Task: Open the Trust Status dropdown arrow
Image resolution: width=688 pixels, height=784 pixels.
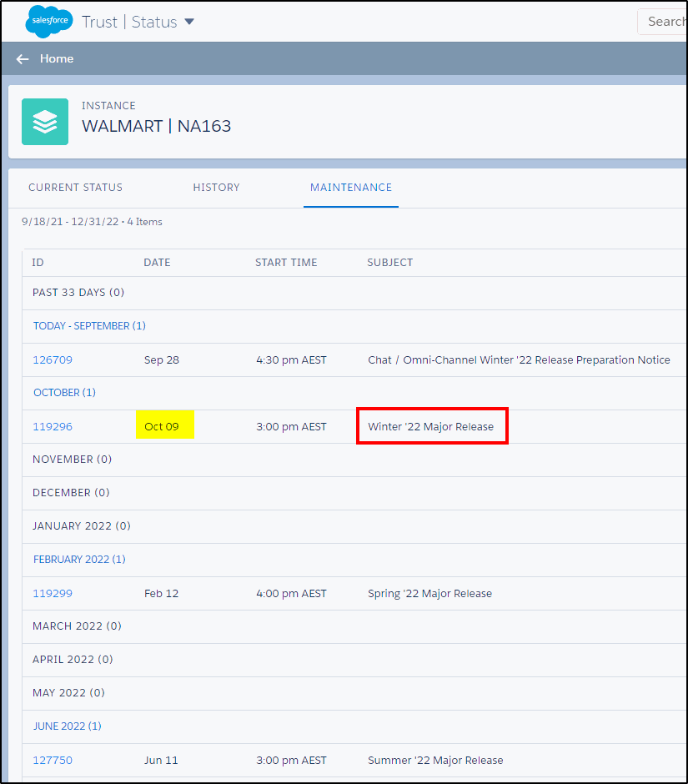Action: tap(189, 22)
